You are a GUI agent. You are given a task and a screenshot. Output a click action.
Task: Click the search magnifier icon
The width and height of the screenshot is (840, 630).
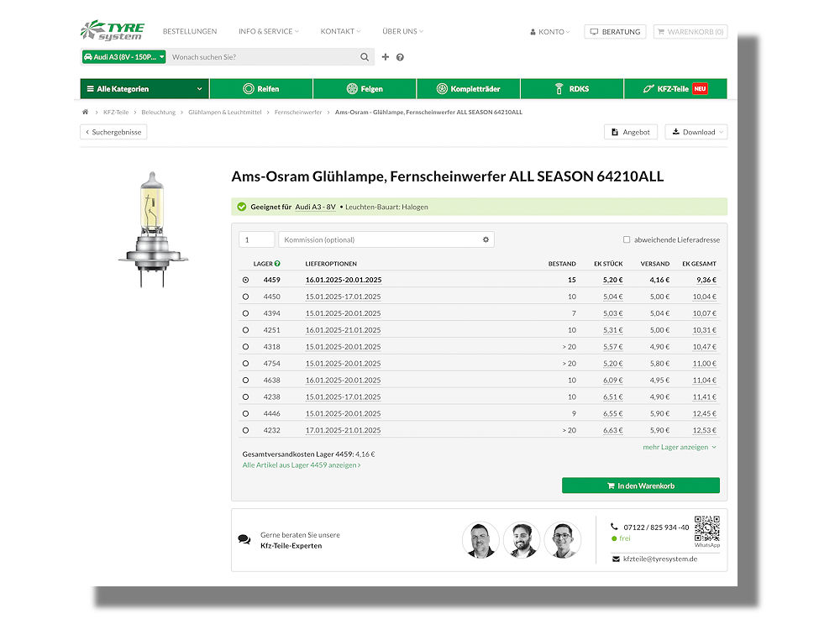pyautogui.click(x=365, y=57)
